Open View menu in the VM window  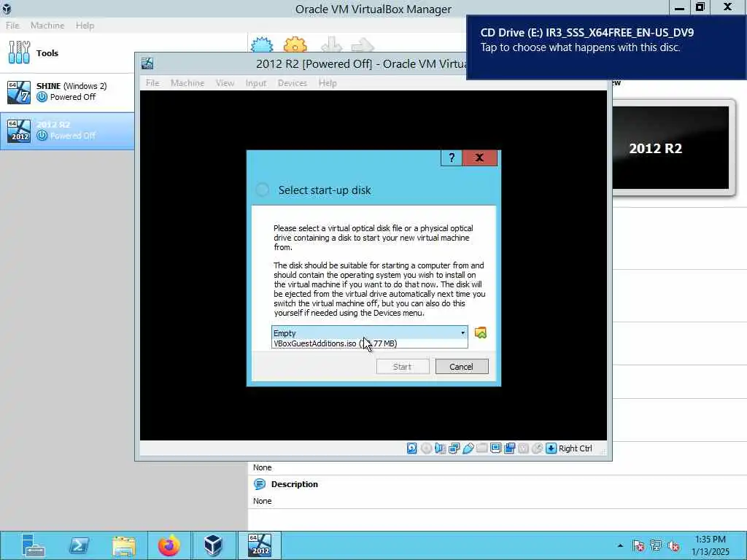click(x=225, y=83)
